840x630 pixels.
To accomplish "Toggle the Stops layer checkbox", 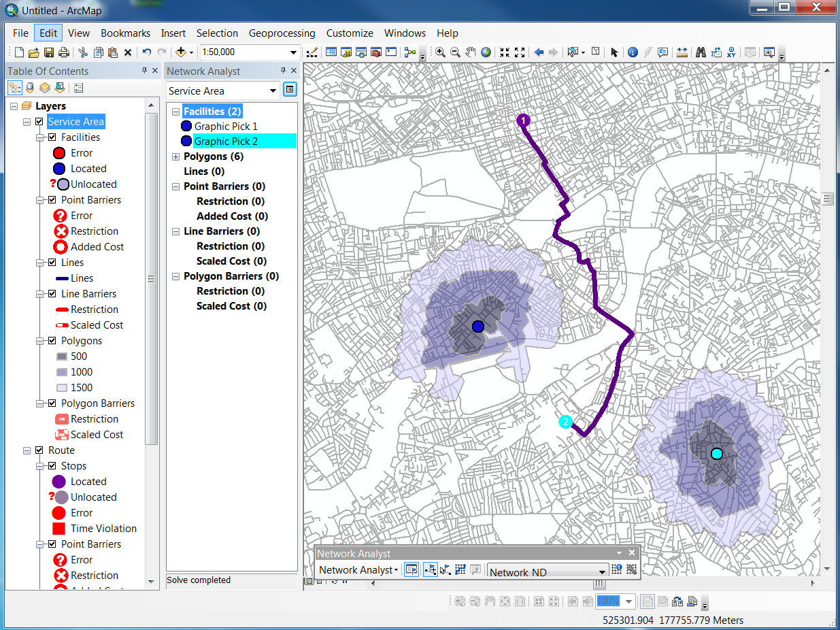I will click(52, 466).
